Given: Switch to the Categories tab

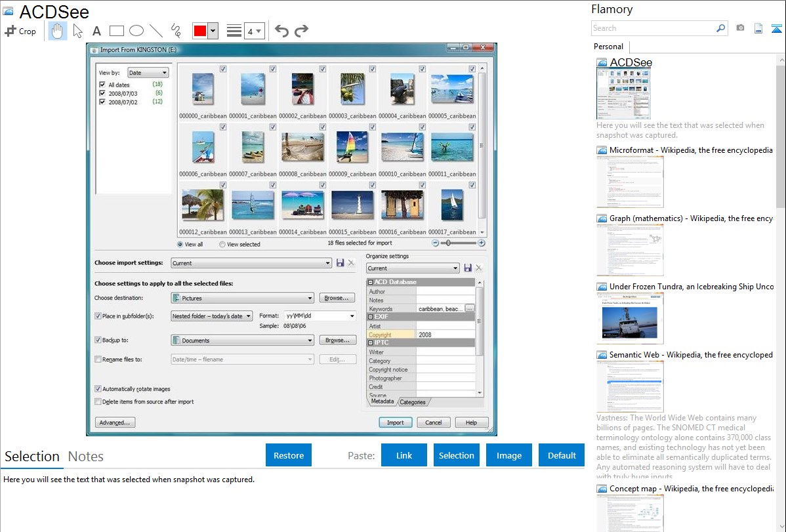Looking at the screenshot, I should coord(413,402).
